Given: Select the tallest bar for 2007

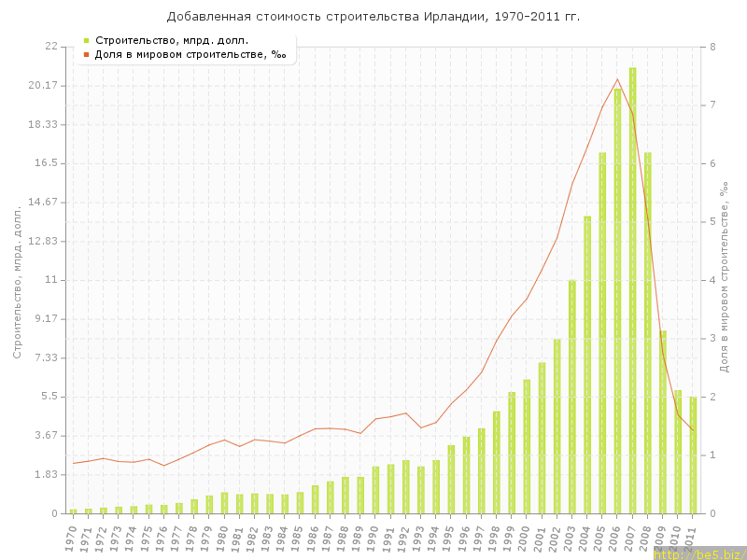Looking at the screenshot, I should tap(632, 289).
